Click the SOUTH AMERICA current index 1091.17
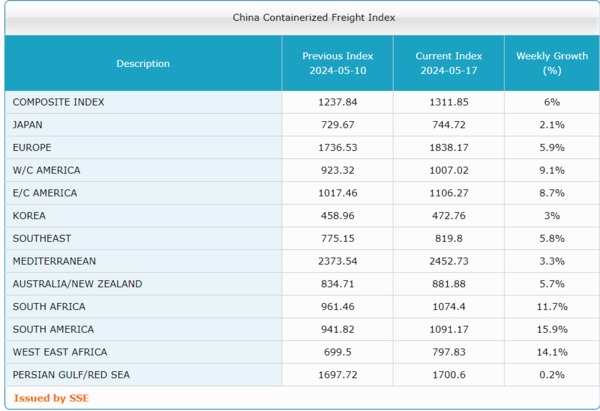 point(449,329)
